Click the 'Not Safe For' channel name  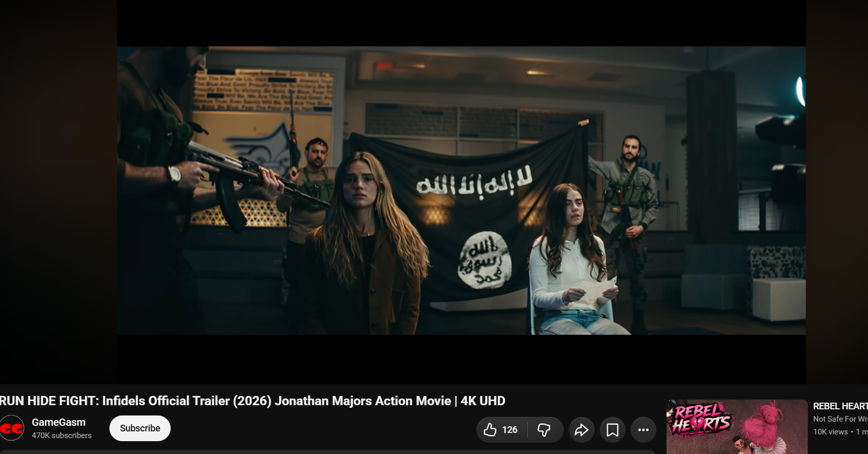(840, 419)
